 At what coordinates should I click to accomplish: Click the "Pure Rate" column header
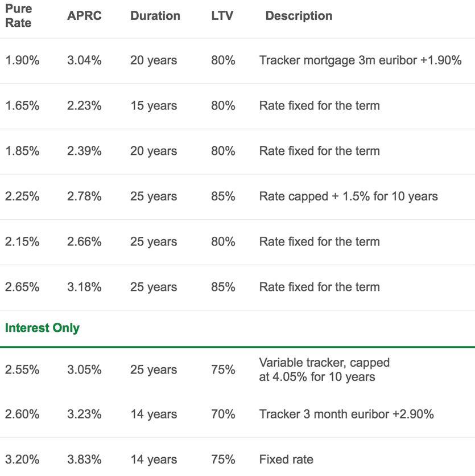pos(18,16)
